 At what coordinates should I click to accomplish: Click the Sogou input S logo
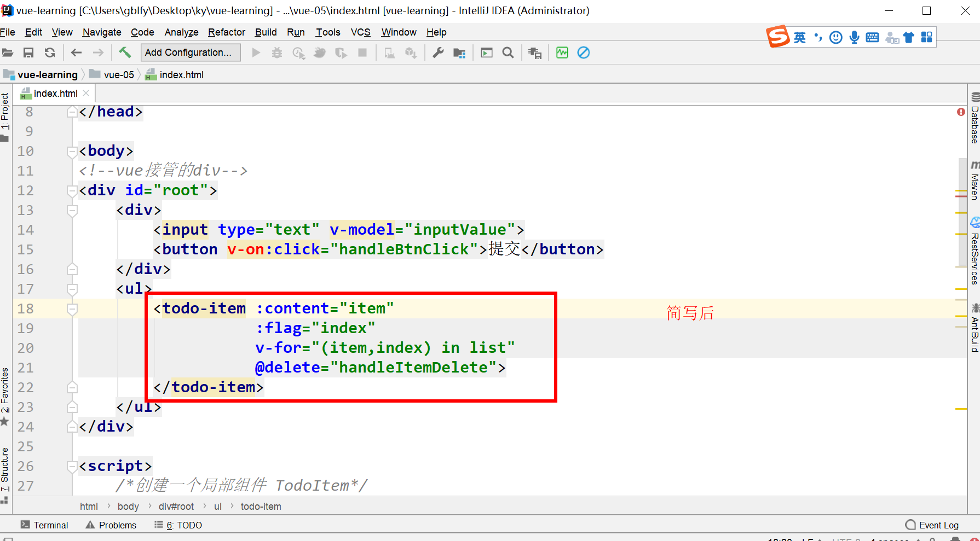(778, 37)
